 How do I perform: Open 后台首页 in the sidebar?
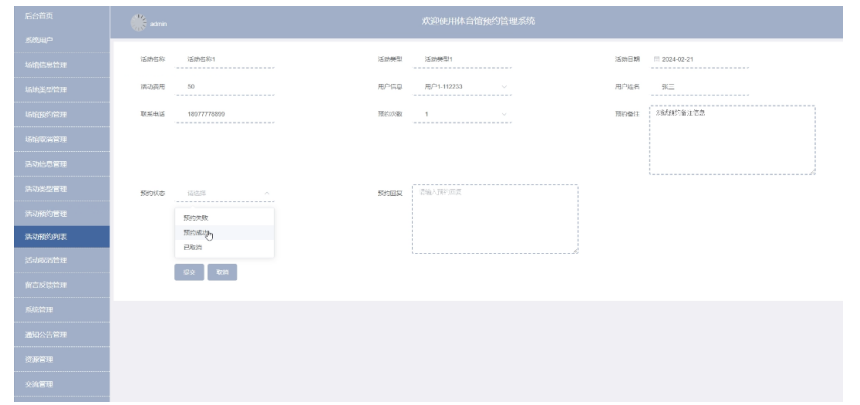pyautogui.click(x=62, y=16)
